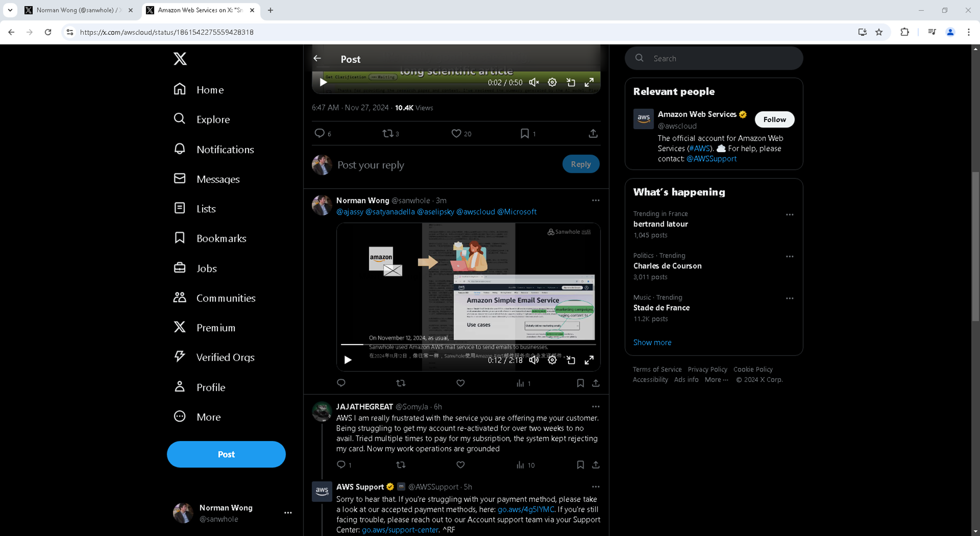
Task: Open the go.aws/4g5IYMC link
Action: tap(526, 509)
